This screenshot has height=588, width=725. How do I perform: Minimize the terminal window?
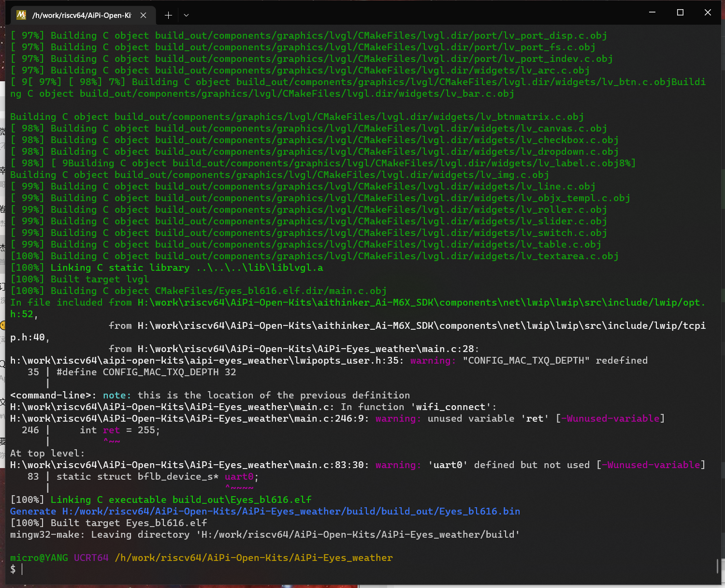pos(652,12)
